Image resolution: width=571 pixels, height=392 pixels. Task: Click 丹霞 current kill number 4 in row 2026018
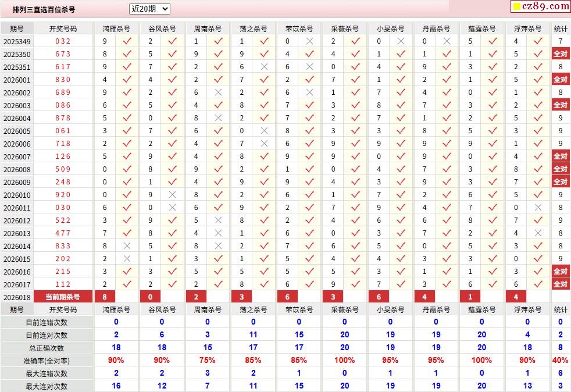tap(424, 297)
